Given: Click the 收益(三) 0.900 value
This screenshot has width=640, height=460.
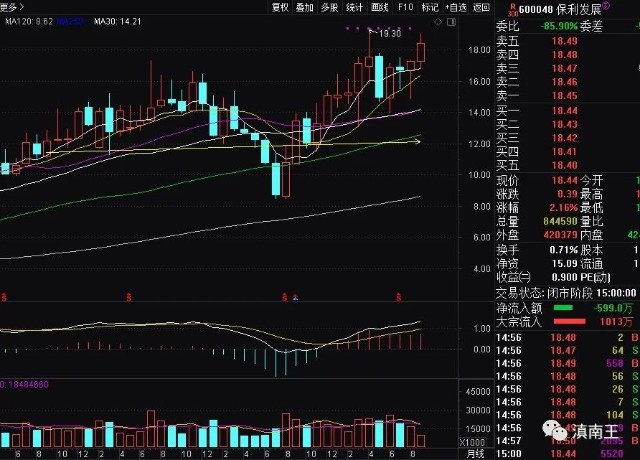Looking at the screenshot, I should (x=564, y=278).
